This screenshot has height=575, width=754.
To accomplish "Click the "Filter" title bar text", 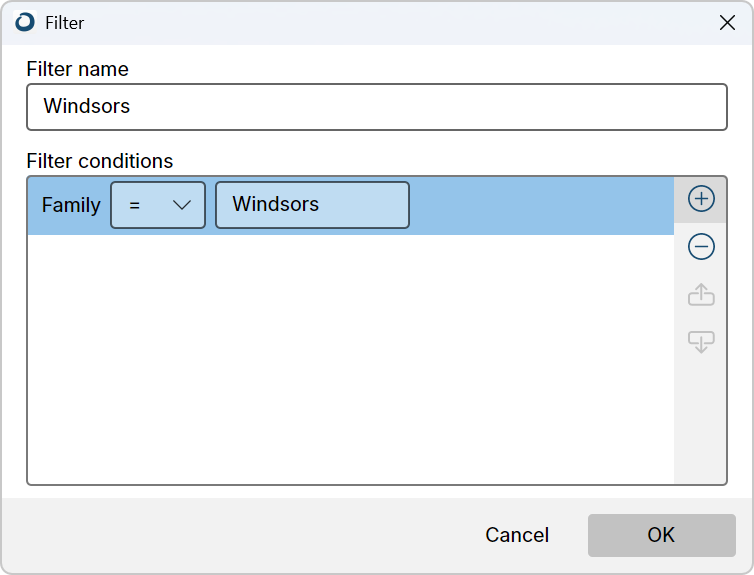I will (x=65, y=23).
